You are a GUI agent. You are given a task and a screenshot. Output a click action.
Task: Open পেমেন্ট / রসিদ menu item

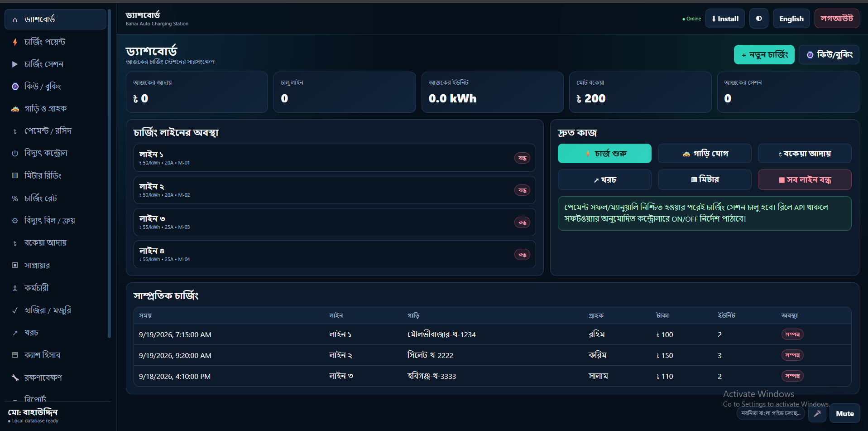[x=55, y=131]
